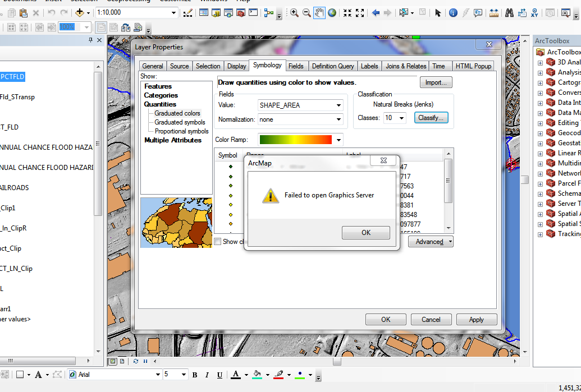Click Apply in Layer Properties
This screenshot has height=392, width=581.
476,320
